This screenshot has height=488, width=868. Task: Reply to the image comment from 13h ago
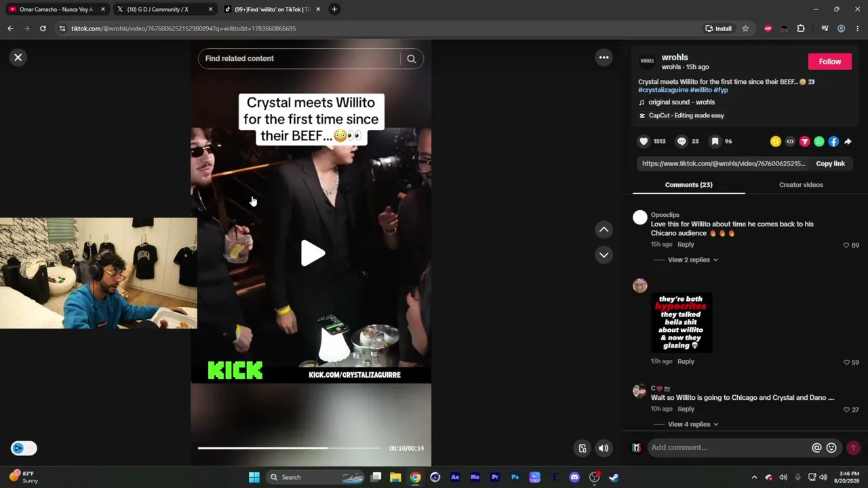click(686, 361)
